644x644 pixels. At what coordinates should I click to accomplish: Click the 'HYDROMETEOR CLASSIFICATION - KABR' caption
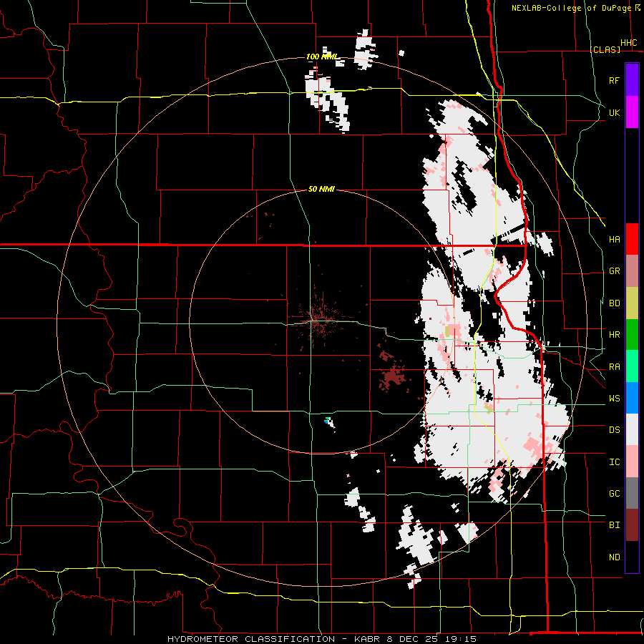[x=275, y=639]
